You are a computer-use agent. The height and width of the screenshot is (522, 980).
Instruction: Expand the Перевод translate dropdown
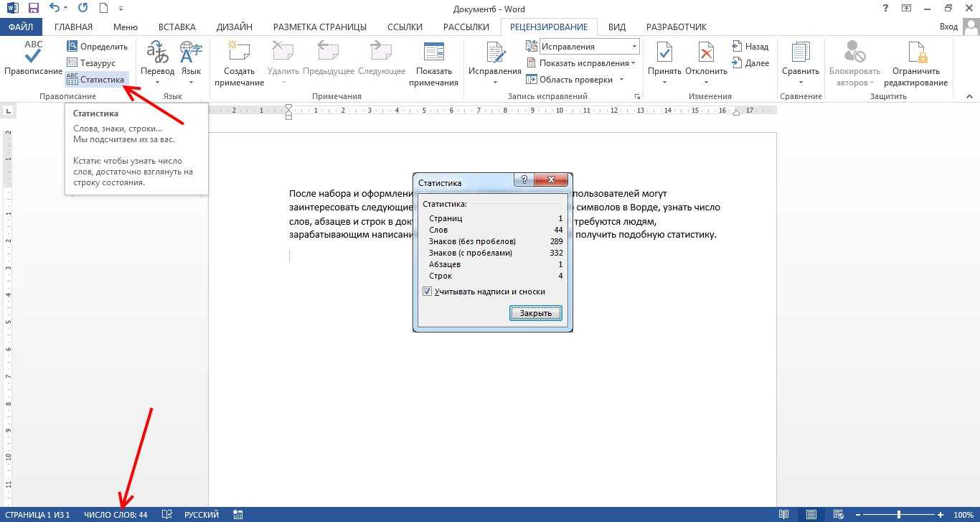coord(157,82)
